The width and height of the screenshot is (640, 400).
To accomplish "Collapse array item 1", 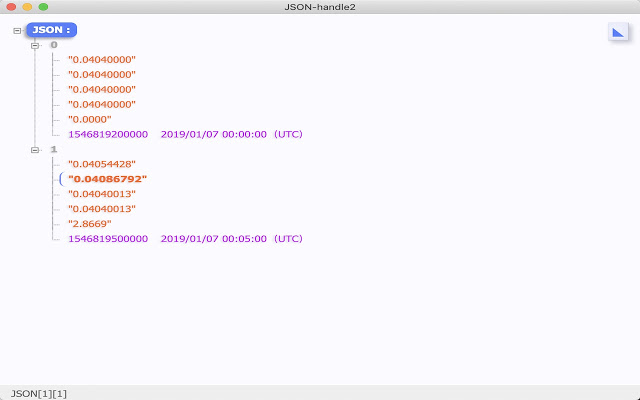I will click(x=36, y=149).
